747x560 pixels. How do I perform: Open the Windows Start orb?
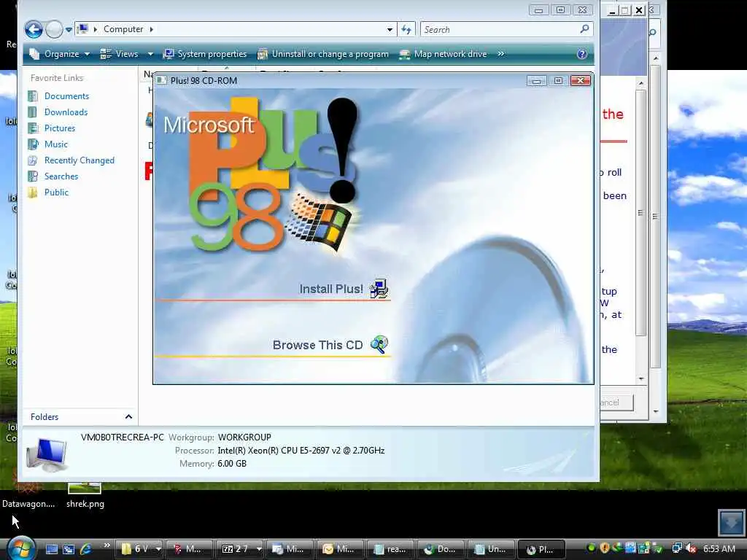20,548
